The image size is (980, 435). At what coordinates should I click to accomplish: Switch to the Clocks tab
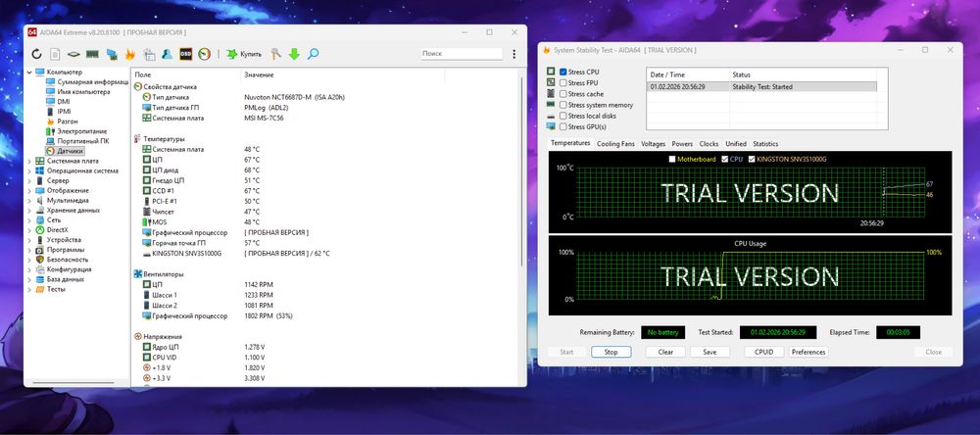click(709, 144)
